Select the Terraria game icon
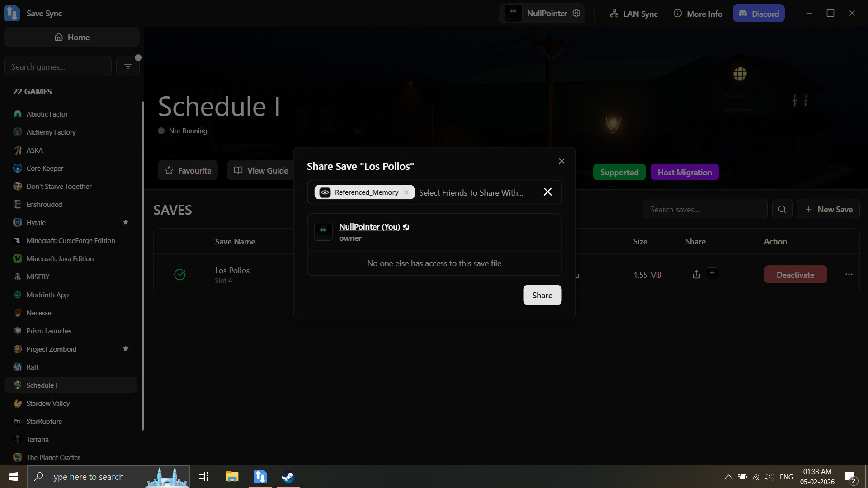The width and height of the screenshot is (868, 488). [x=17, y=439]
